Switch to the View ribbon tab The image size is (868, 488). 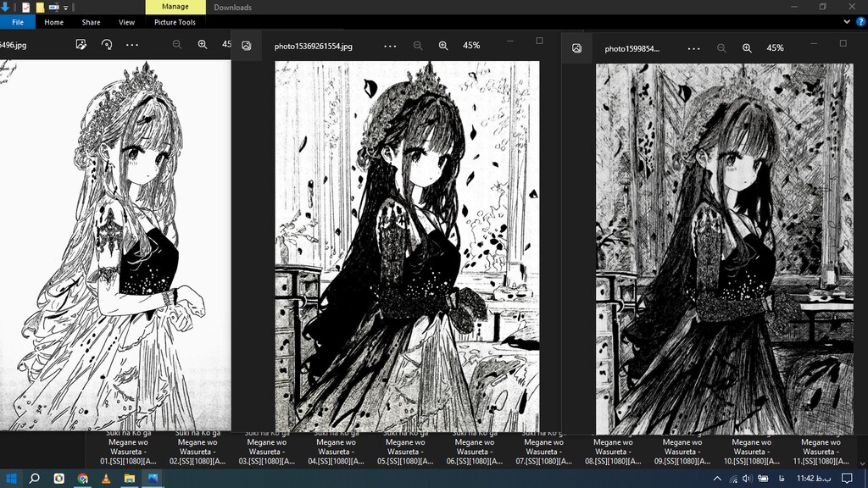(x=126, y=22)
